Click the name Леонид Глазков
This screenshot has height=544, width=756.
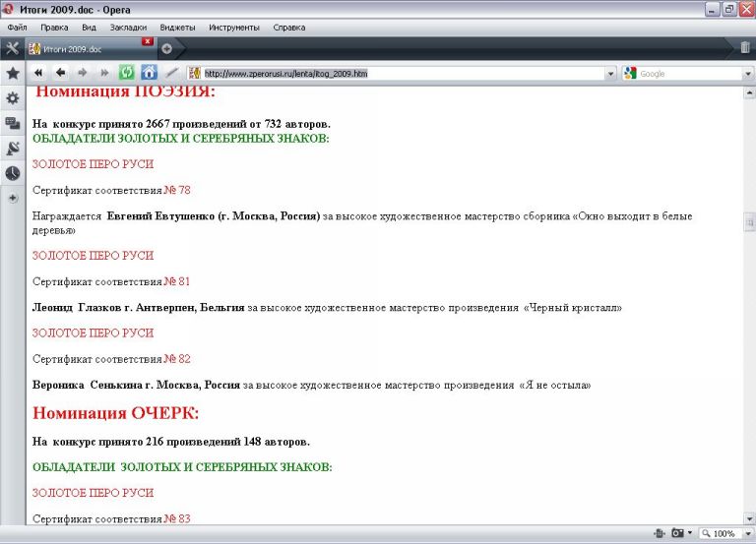tap(77, 308)
